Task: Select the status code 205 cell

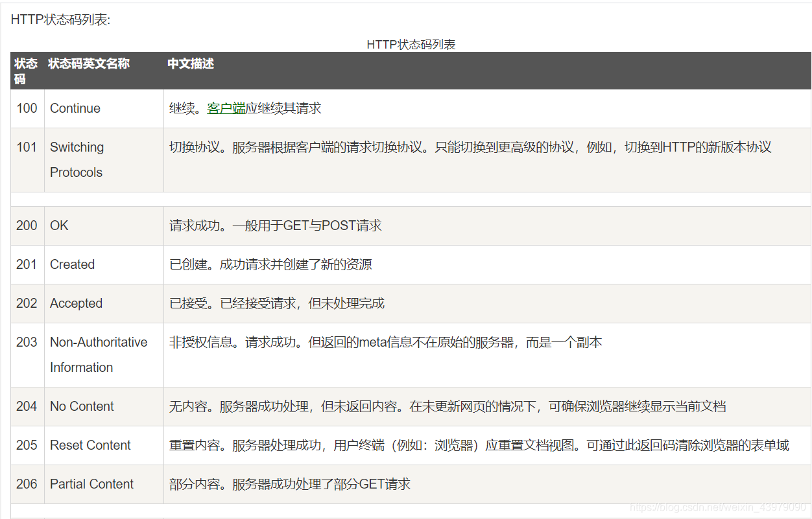Action: pos(27,445)
